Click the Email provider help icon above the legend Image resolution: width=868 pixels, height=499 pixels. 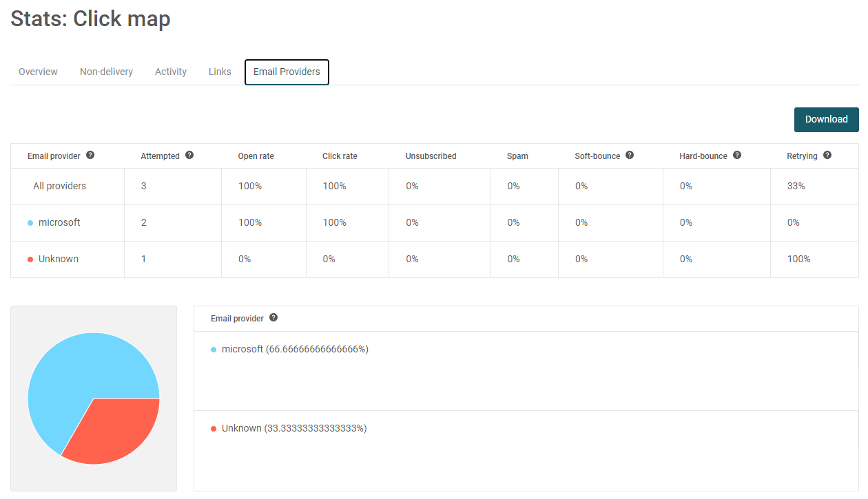pos(273,317)
